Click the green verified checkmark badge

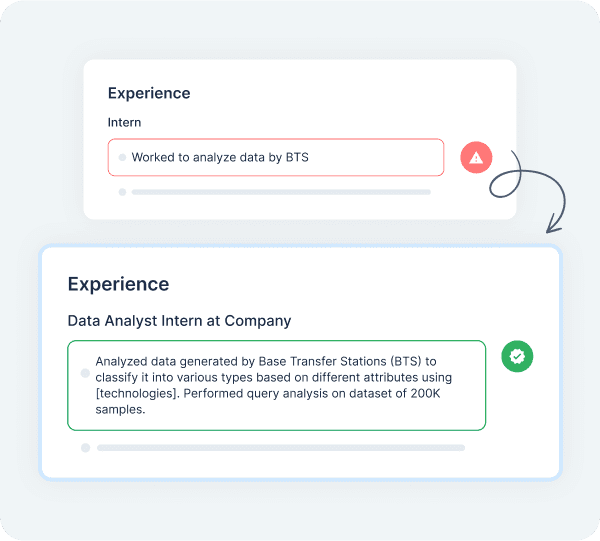pos(517,356)
